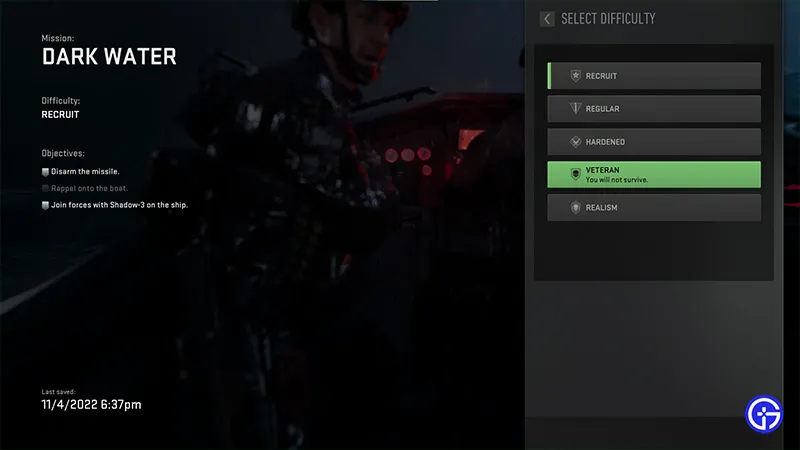
Task: Click the SELECT DIFFICULTY heading
Action: coord(608,19)
